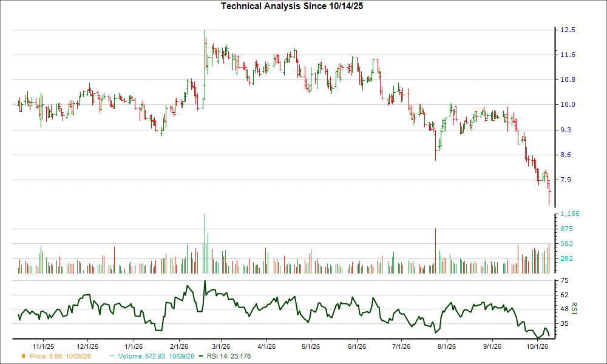Click the 11/1/25 date label
The width and height of the screenshot is (607, 364).
point(43,346)
